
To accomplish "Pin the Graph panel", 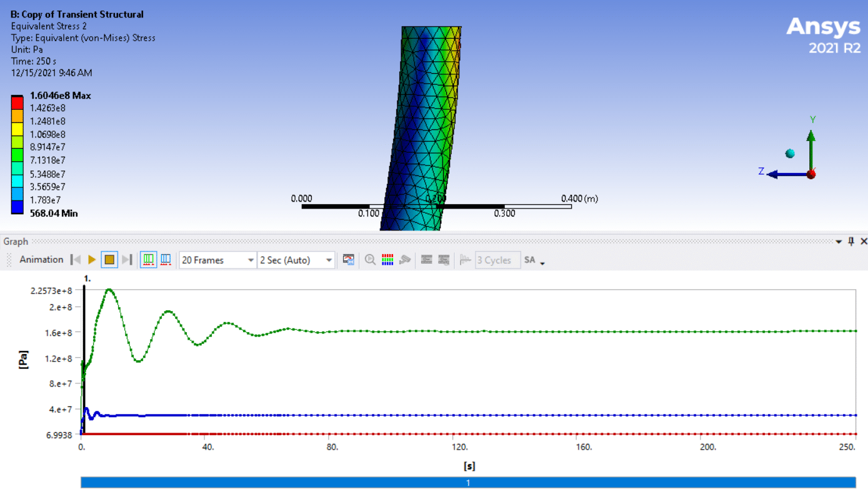I will (x=851, y=242).
